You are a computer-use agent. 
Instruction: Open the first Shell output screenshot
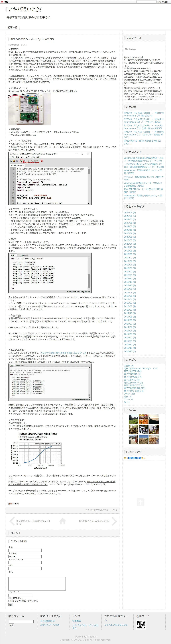50,273
